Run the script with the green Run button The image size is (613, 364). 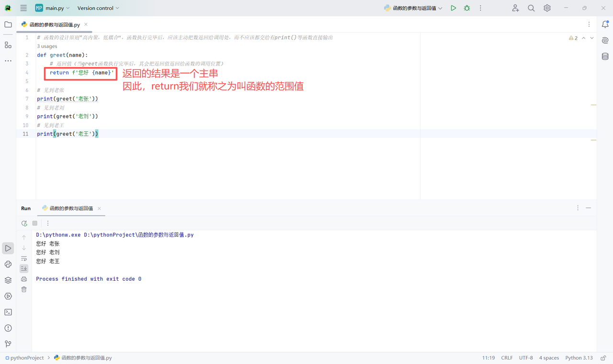pos(453,8)
